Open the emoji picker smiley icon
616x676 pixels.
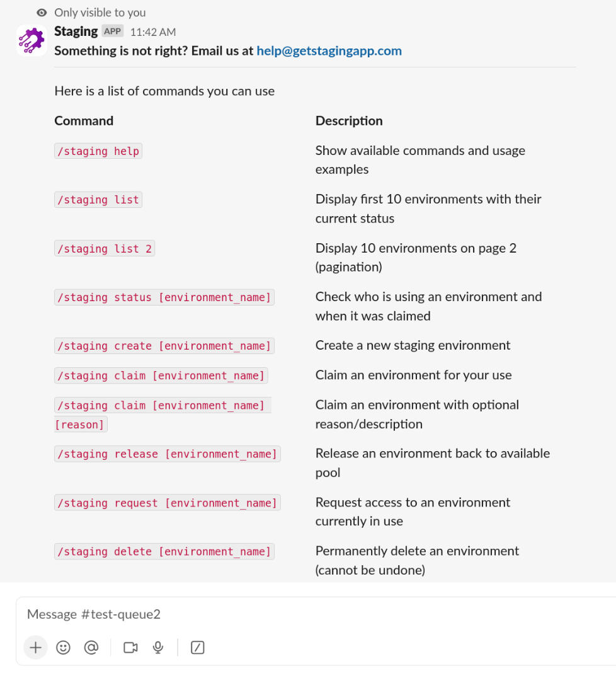(64, 647)
